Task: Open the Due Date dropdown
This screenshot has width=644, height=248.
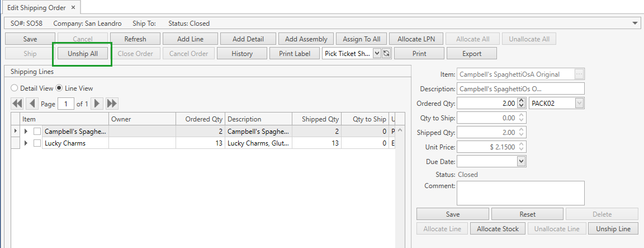Action: point(521,161)
